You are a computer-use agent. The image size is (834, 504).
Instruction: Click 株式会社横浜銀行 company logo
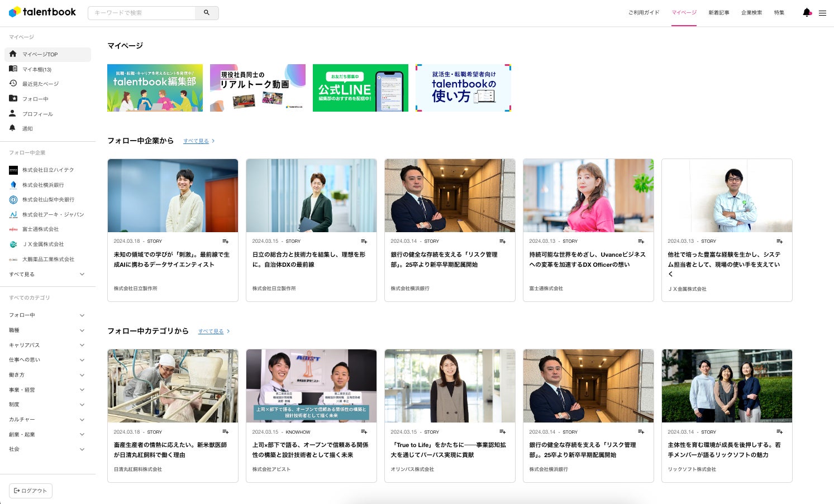[13, 185]
